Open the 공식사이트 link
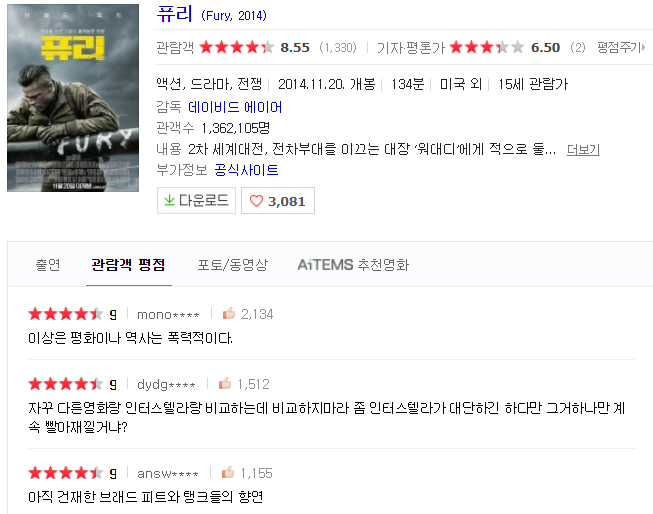Image resolution: width=653 pixels, height=514 pixels. pos(246,170)
